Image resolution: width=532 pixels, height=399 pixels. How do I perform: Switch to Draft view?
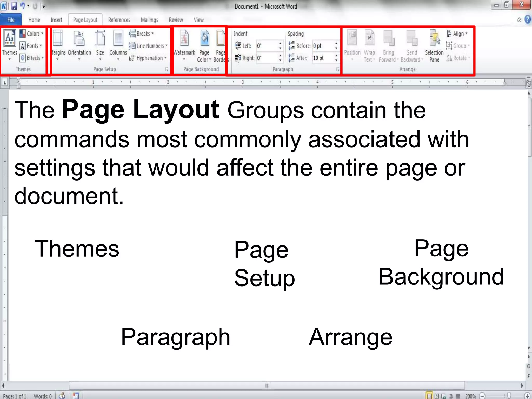coord(458,396)
